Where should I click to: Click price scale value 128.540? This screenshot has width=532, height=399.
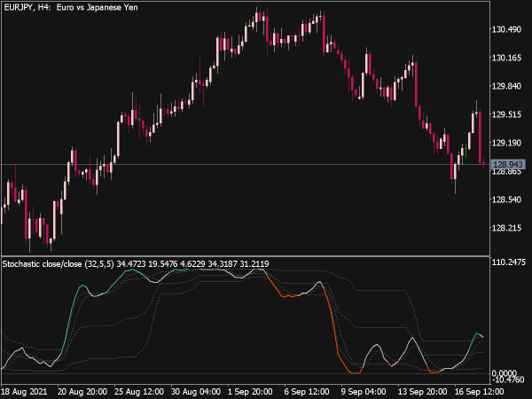(x=506, y=199)
